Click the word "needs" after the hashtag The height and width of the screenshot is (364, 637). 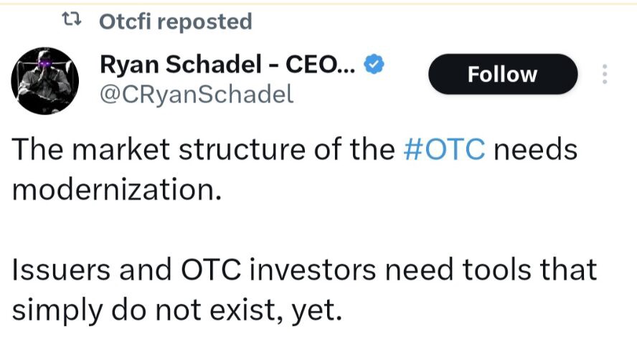536,150
